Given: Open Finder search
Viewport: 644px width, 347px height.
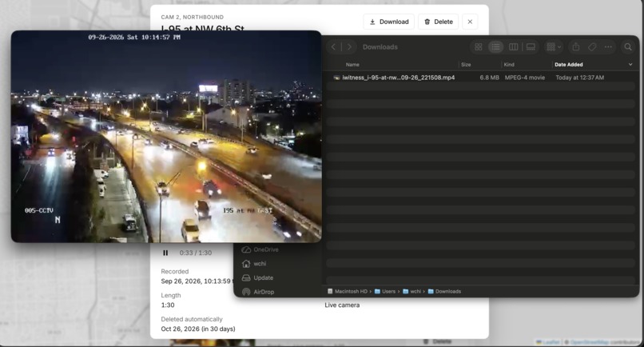Looking at the screenshot, I should [628, 47].
